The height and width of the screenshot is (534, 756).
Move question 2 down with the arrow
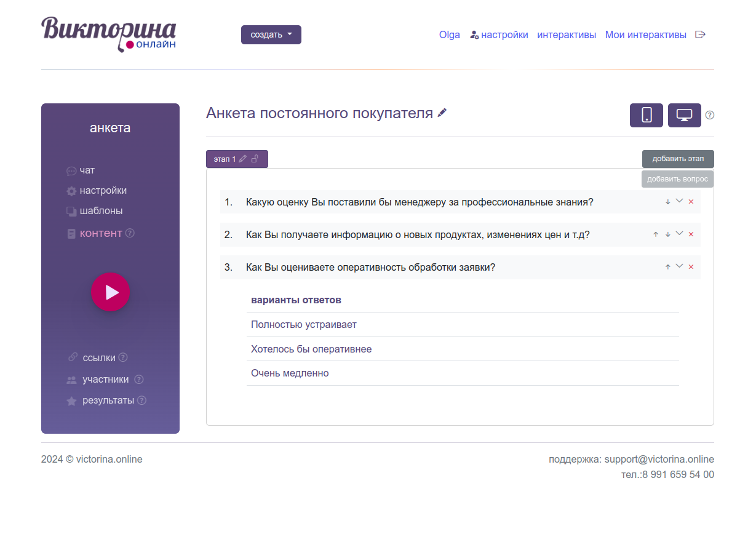[x=668, y=234]
